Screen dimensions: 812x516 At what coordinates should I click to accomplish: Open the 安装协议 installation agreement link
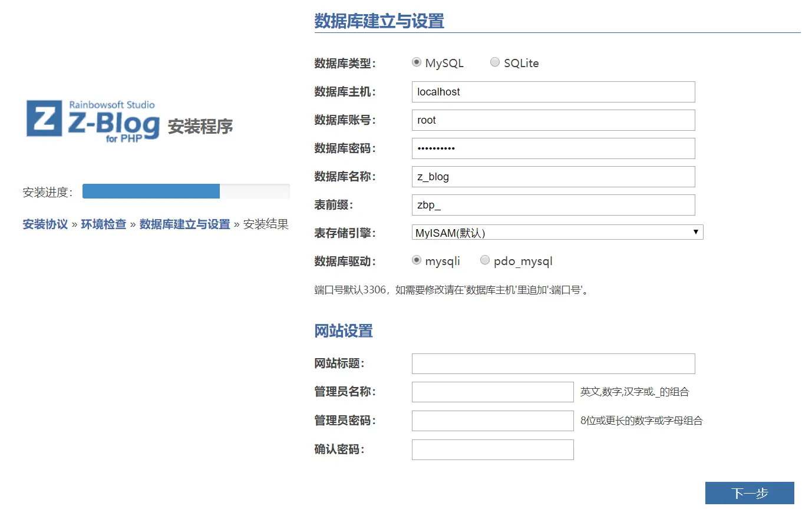(x=45, y=224)
